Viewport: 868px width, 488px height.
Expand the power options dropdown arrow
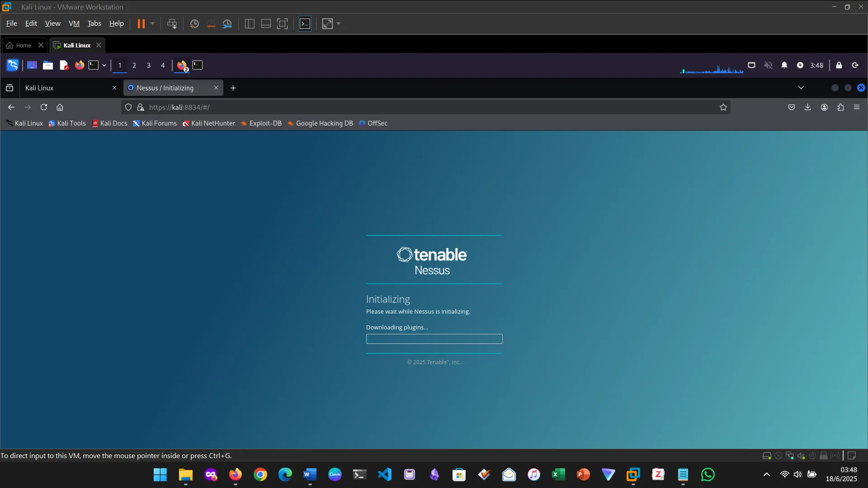tap(152, 23)
